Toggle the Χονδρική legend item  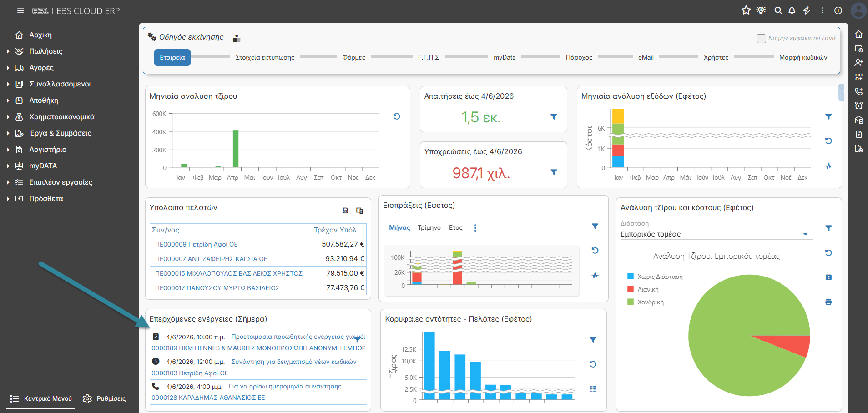click(x=646, y=302)
